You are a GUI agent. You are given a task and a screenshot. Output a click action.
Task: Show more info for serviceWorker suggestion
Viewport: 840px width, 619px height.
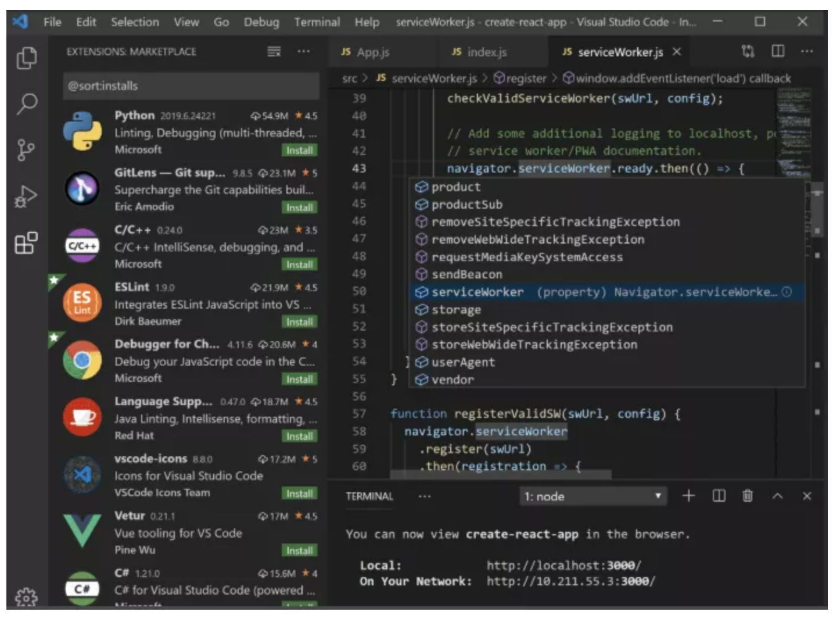click(787, 292)
